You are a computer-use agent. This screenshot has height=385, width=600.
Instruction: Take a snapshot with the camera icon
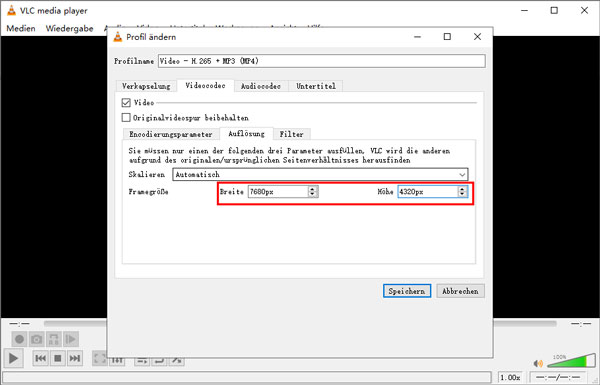coord(36,339)
